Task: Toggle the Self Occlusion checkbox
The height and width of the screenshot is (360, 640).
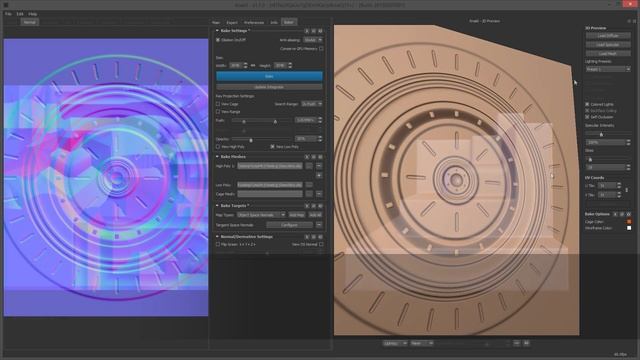Action: click(x=587, y=117)
